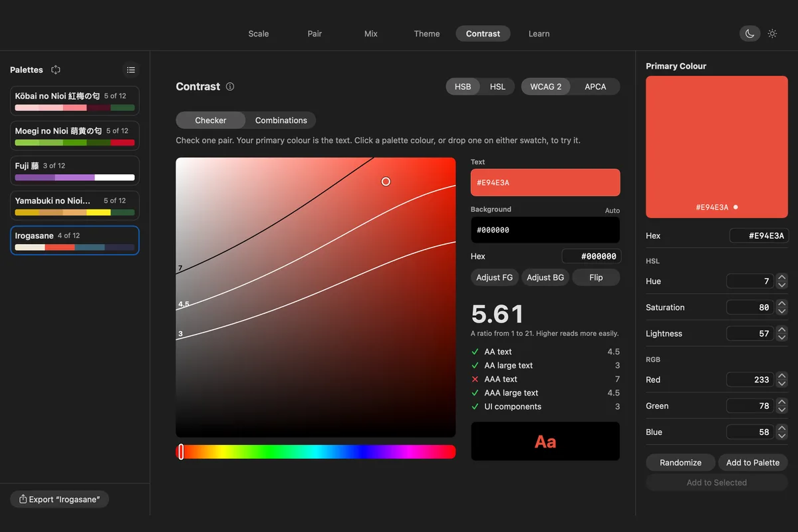The width and height of the screenshot is (798, 532).
Task: Click the dot beside #E94E3A in primary swatch
Action: point(735,207)
